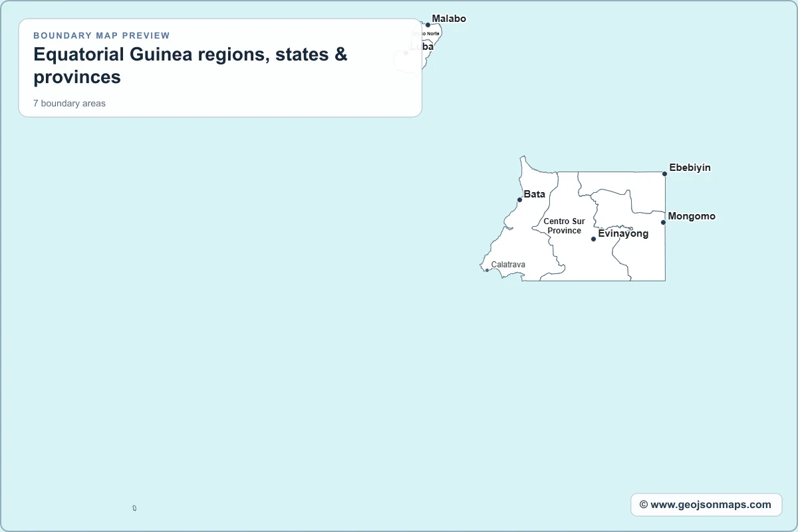This screenshot has height=532, width=798.
Task: Select the Ebebiyin marker dot
Action: click(x=664, y=174)
